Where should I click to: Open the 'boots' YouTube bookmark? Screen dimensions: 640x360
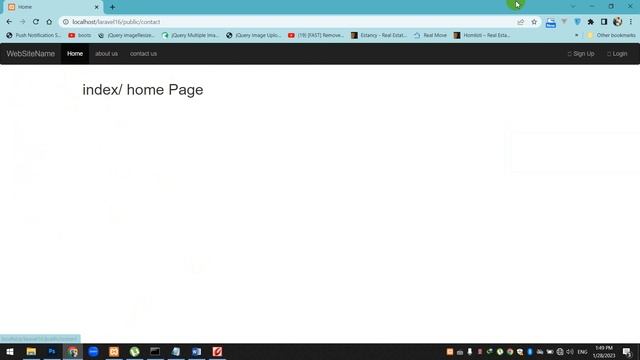pos(80,36)
